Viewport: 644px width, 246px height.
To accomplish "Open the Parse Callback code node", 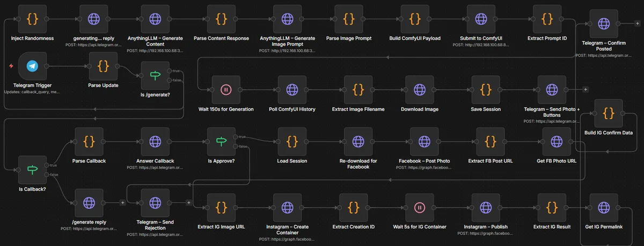I will tap(89, 141).
